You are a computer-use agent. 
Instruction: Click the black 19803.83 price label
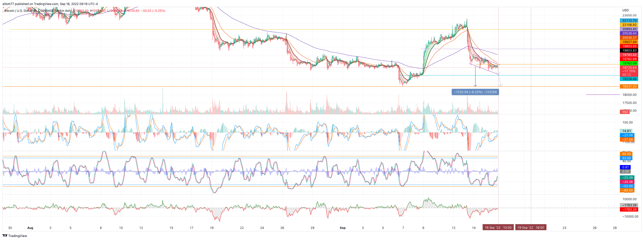[x=629, y=51]
